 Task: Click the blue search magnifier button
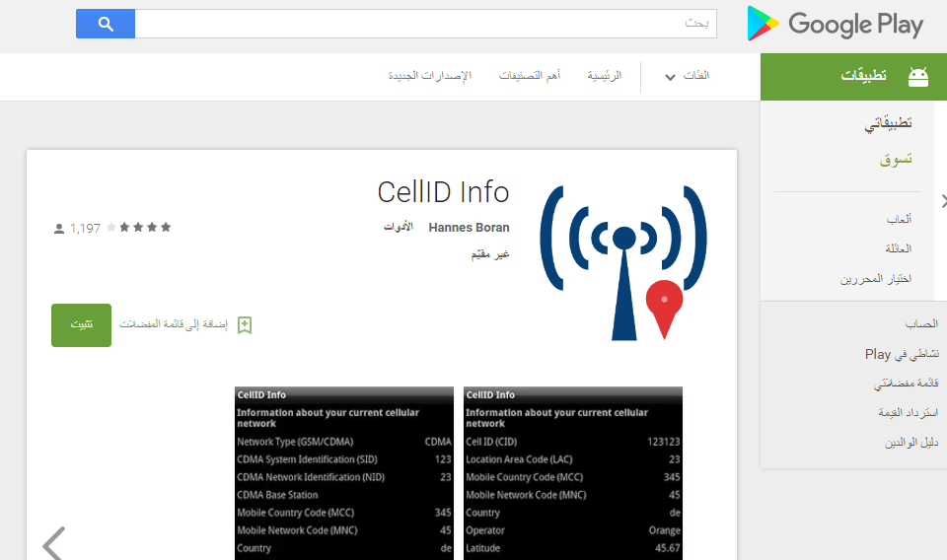pyautogui.click(x=106, y=24)
